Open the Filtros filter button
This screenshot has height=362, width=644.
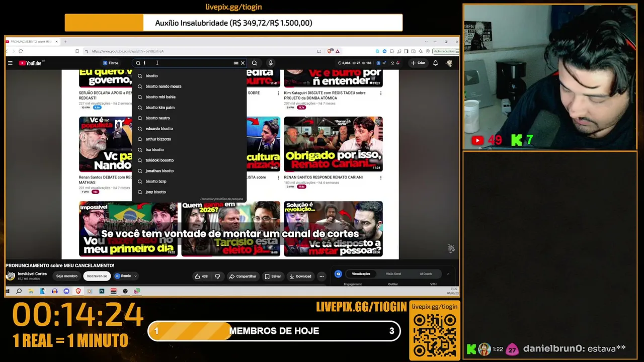[111, 63]
